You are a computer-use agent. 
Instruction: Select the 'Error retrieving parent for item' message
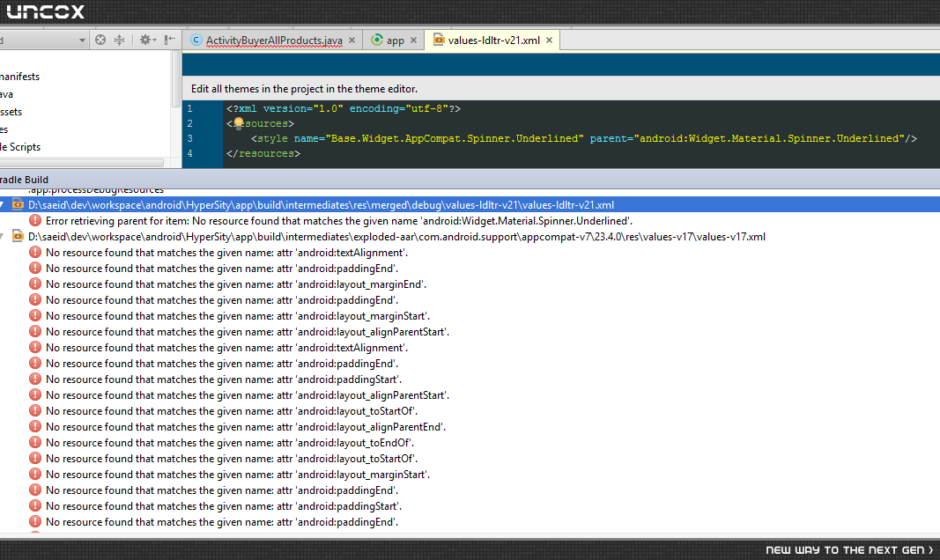pyautogui.click(x=338, y=221)
